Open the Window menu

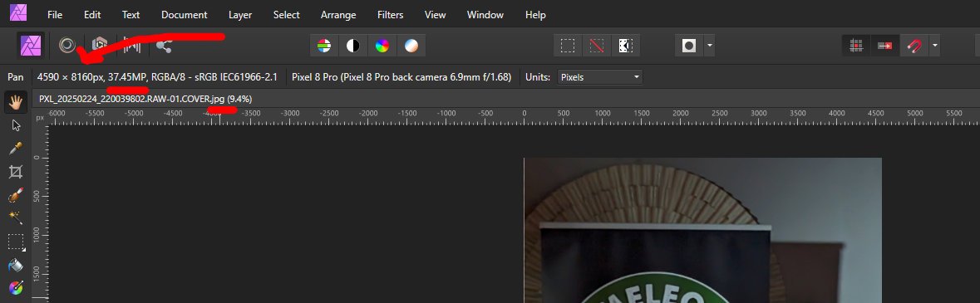pyautogui.click(x=485, y=14)
